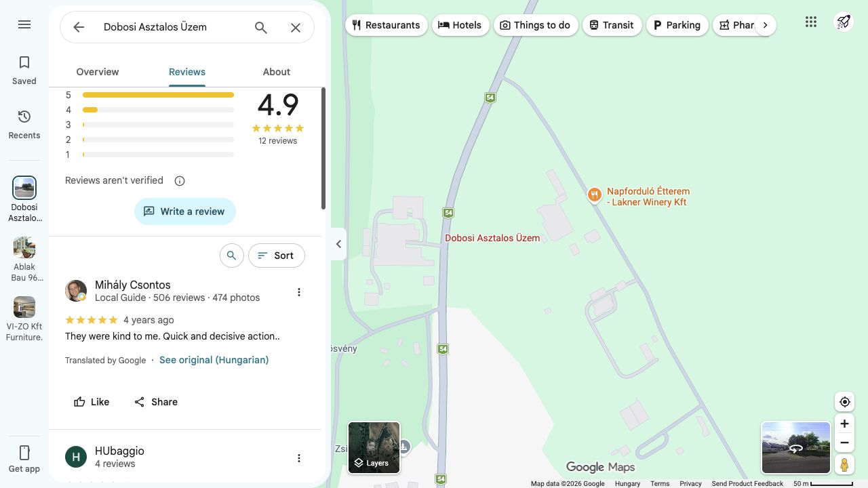The image size is (868, 488).
Task: Go back using the search box arrow
Action: pyautogui.click(x=79, y=27)
